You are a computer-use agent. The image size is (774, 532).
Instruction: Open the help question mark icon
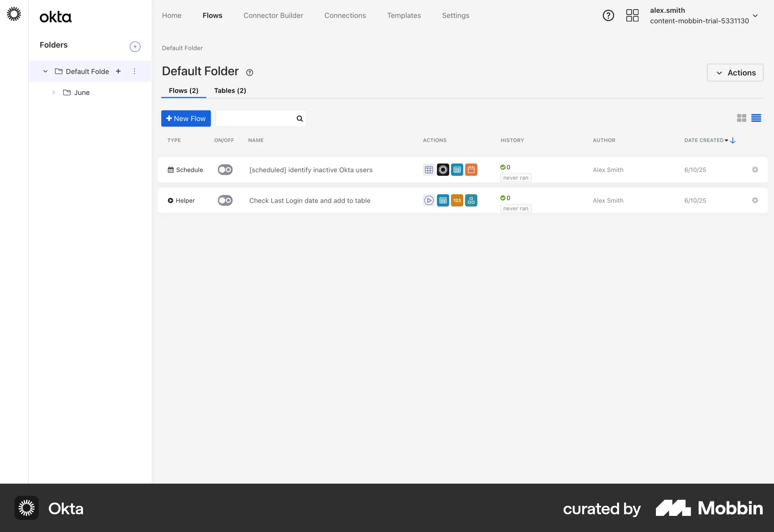(608, 15)
